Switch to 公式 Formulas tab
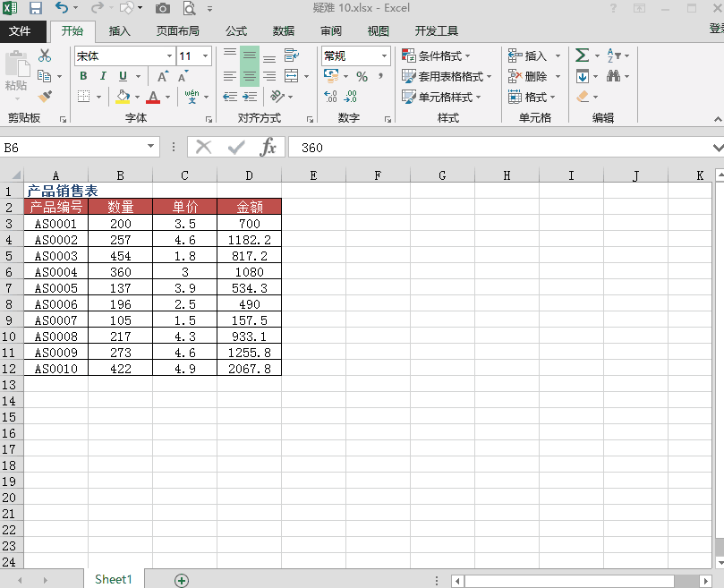This screenshot has width=724, height=588. [x=236, y=31]
